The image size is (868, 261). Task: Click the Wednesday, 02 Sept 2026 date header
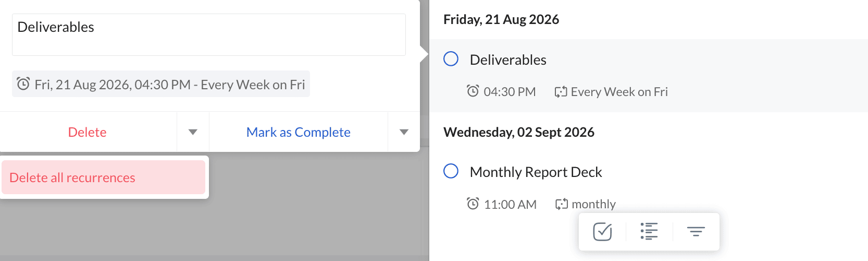coord(519,132)
